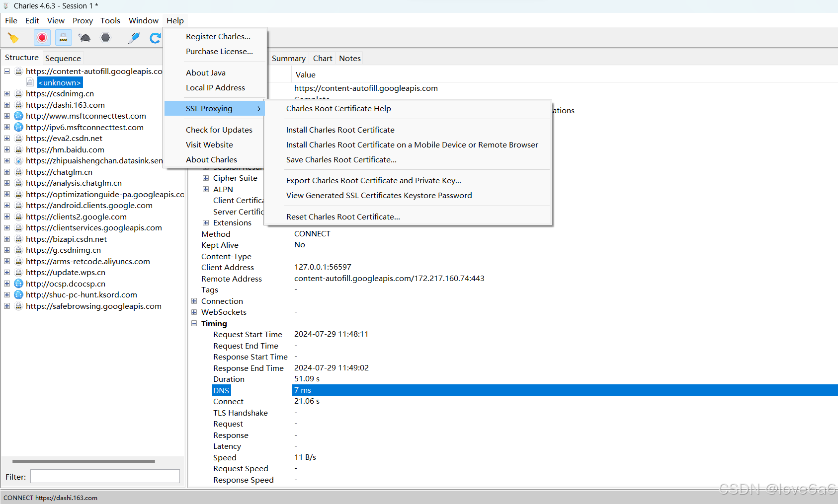The width and height of the screenshot is (838, 504).
Task: Toggle the hexagon Breakpoints icon
Action: coord(105,38)
